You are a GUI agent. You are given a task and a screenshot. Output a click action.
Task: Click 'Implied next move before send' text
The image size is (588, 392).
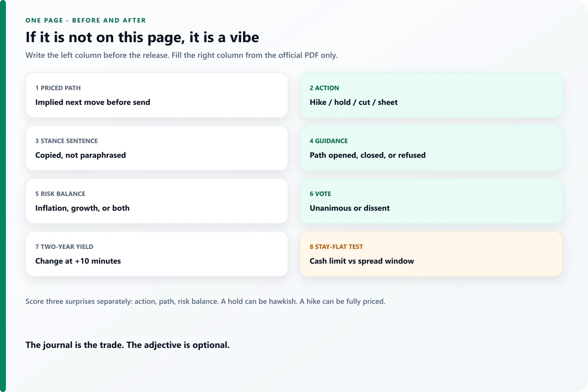tap(93, 102)
